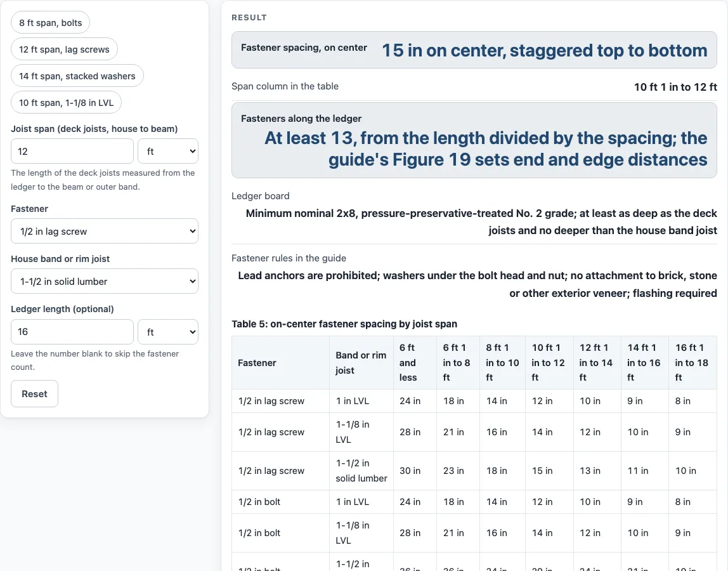The height and width of the screenshot is (571, 728).
Task: Click the "8 ft 1 in to 10 ft" column header
Action: point(502,362)
